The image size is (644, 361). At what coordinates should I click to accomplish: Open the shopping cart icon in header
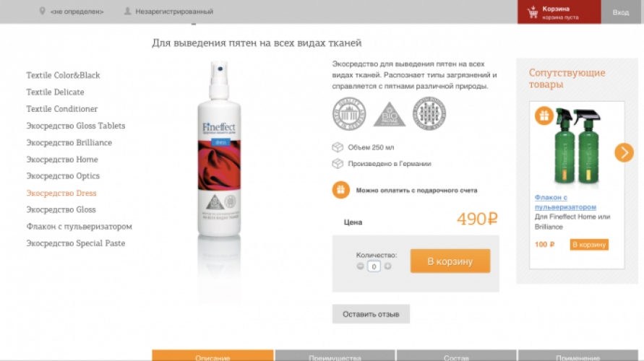pos(533,12)
